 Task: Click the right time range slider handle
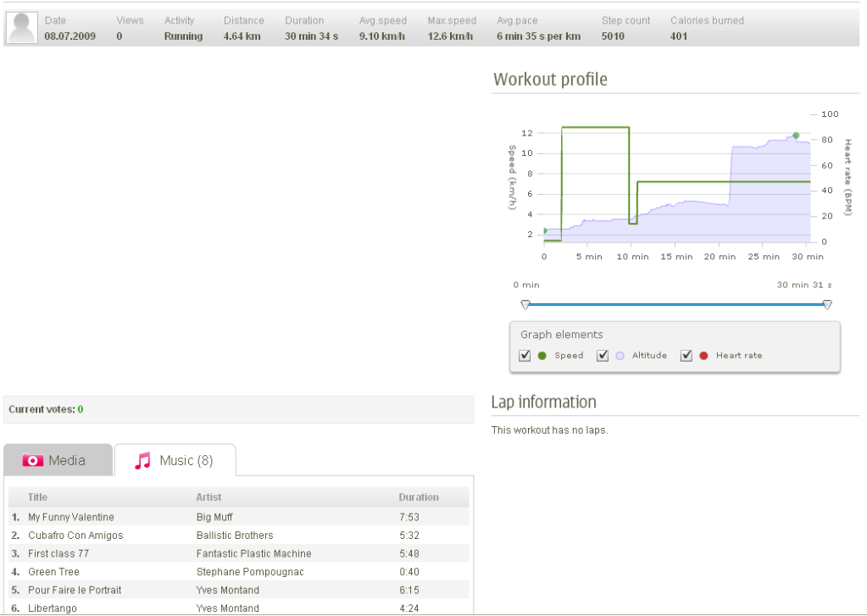click(827, 304)
